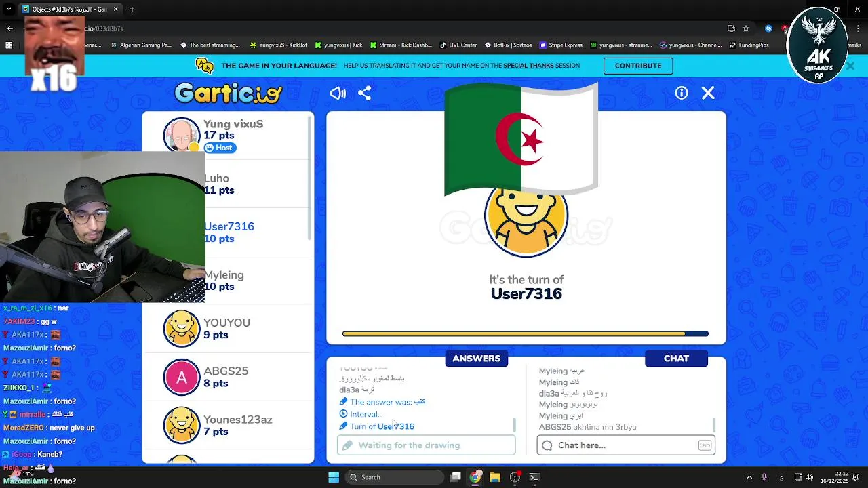Mute the Gartic game sound
Screen dimensions: 868x488
click(338, 93)
